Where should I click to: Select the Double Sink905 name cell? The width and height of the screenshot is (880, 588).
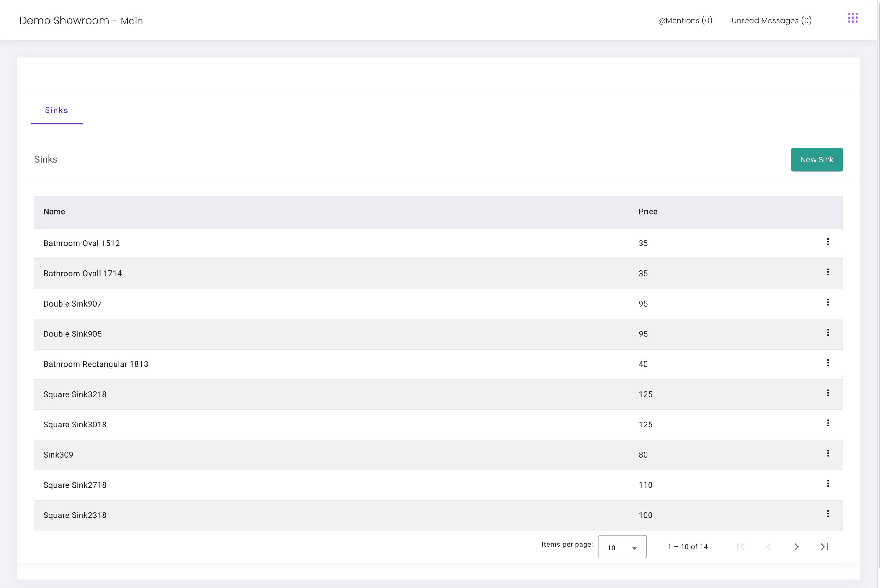pos(72,334)
